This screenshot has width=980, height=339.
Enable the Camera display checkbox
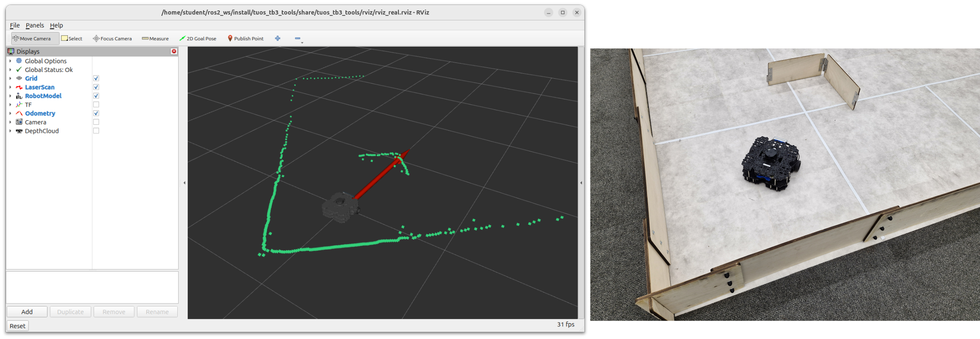tap(96, 122)
